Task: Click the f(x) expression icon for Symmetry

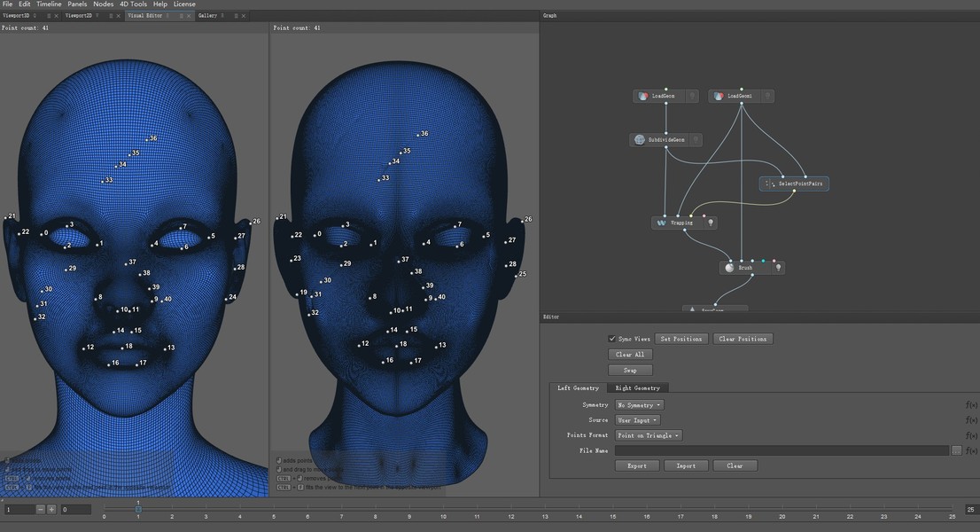Action: point(971,405)
